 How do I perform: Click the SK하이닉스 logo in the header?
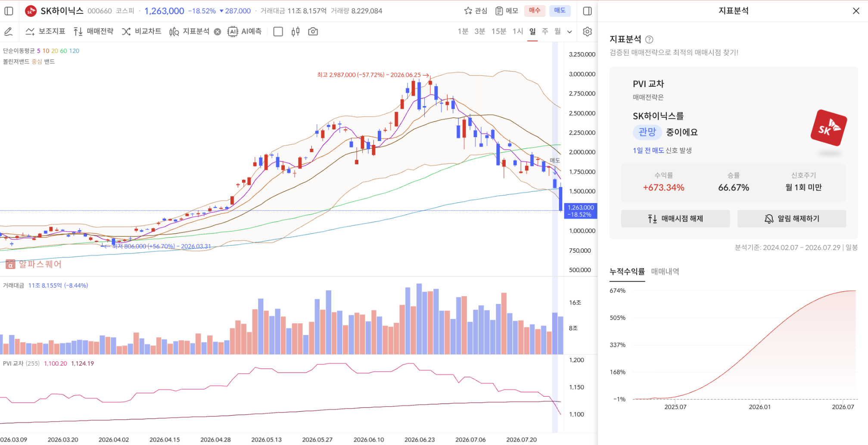click(31, 11)
